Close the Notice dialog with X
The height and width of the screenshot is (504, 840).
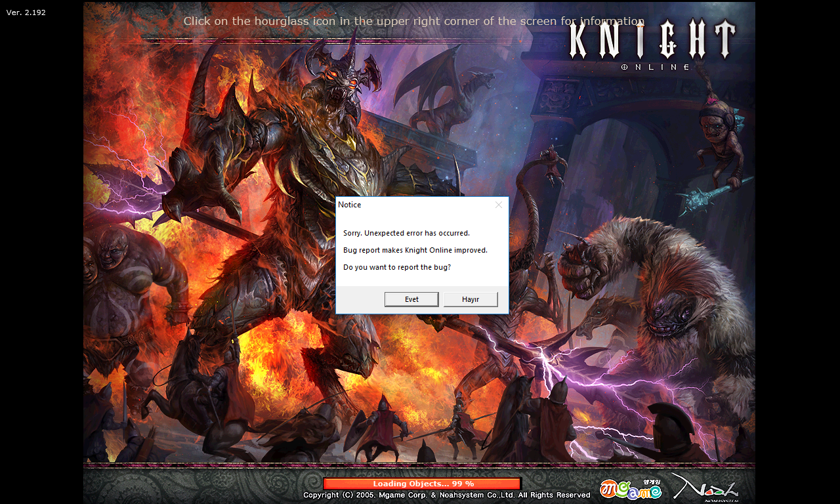click(499, 205)
